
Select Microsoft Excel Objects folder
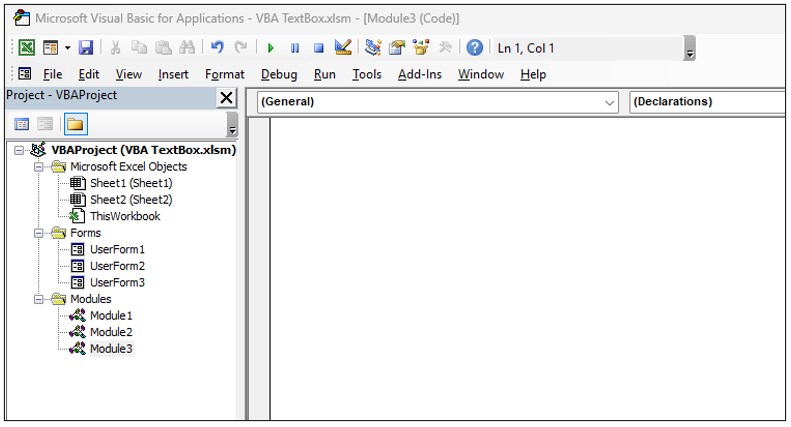point(128,167)
